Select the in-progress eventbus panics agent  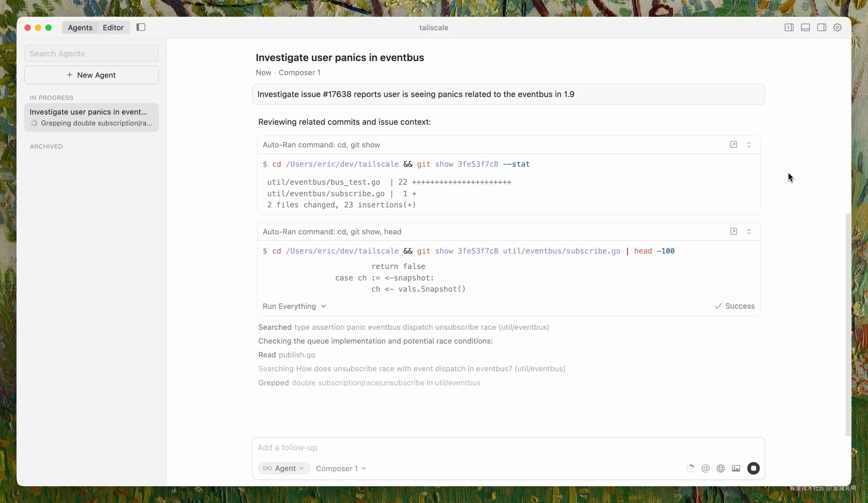[91, 117]
